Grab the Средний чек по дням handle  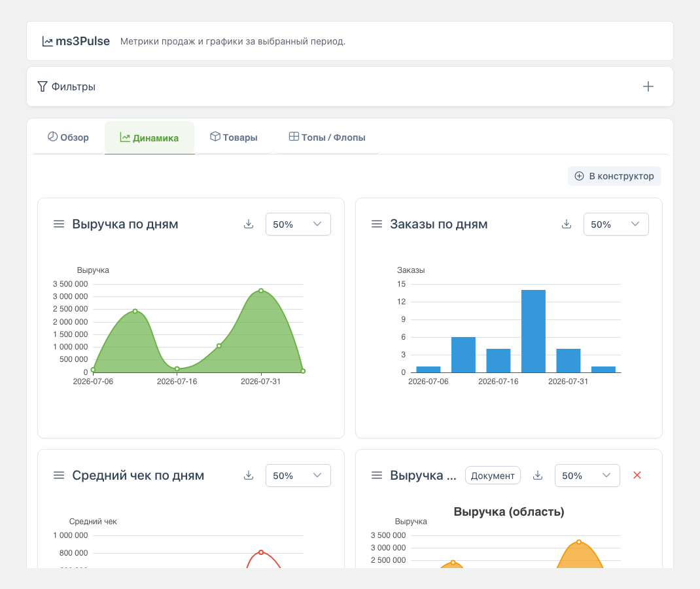(59, 476)
